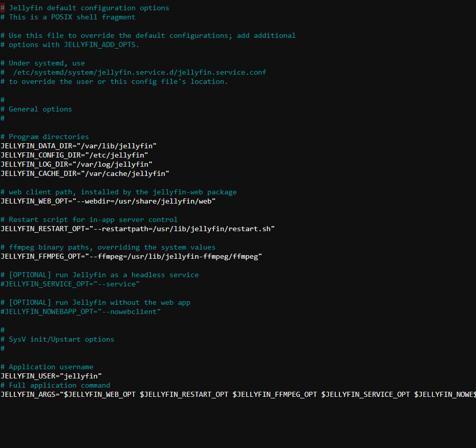Viewport: 476px width, 448px height.
Task: Click the 'SysV init/Upstart options' comment
Action: pos(57,339)
